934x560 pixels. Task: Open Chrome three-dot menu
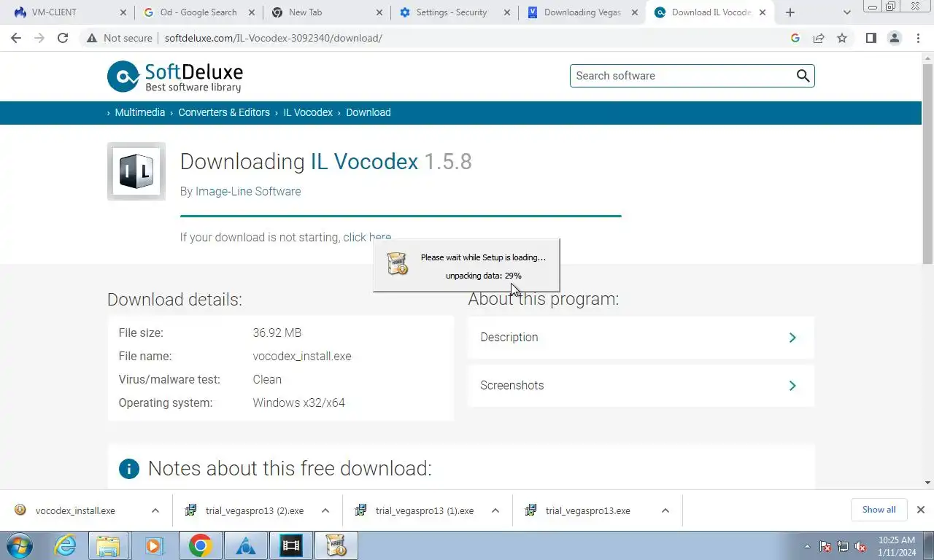coord(918,38)
